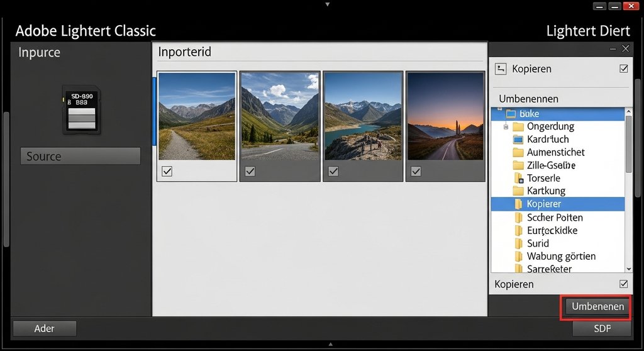
Task: Select Kardrtuch in the folder tree
Action: [x=548, y=140]
